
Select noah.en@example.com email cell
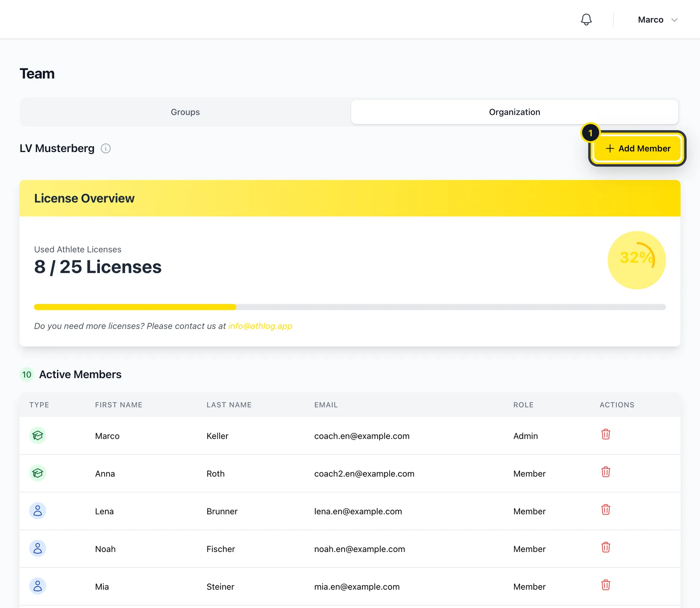(359, 549)
